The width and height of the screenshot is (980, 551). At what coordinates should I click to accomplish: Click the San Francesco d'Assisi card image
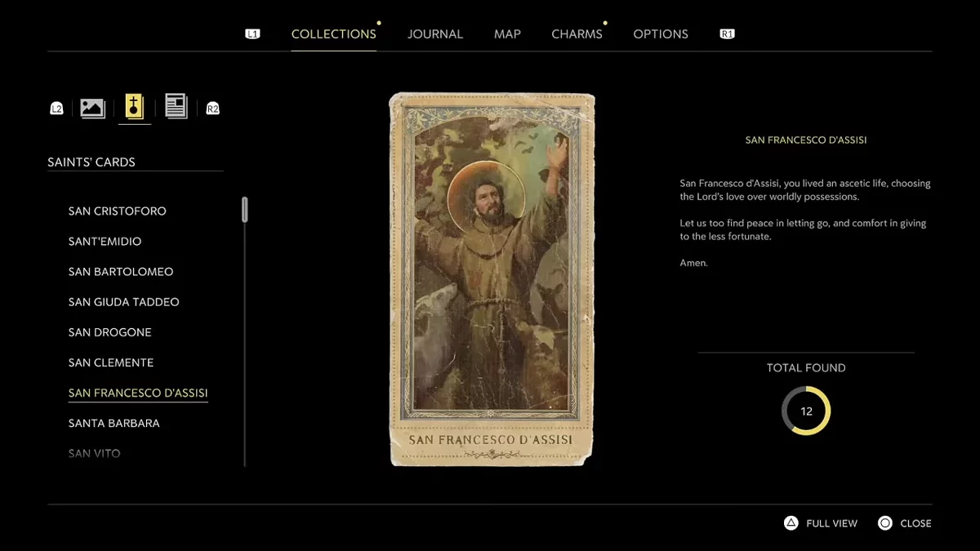[x=492, y=279]
